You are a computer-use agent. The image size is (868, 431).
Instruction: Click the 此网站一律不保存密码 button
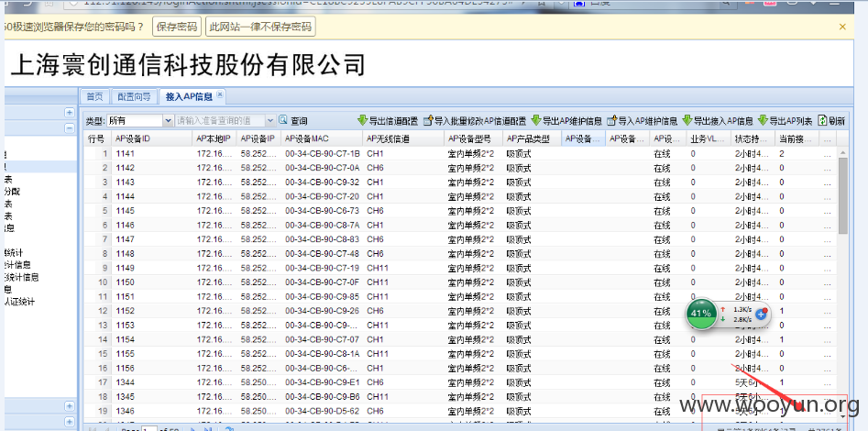[260, 27]
